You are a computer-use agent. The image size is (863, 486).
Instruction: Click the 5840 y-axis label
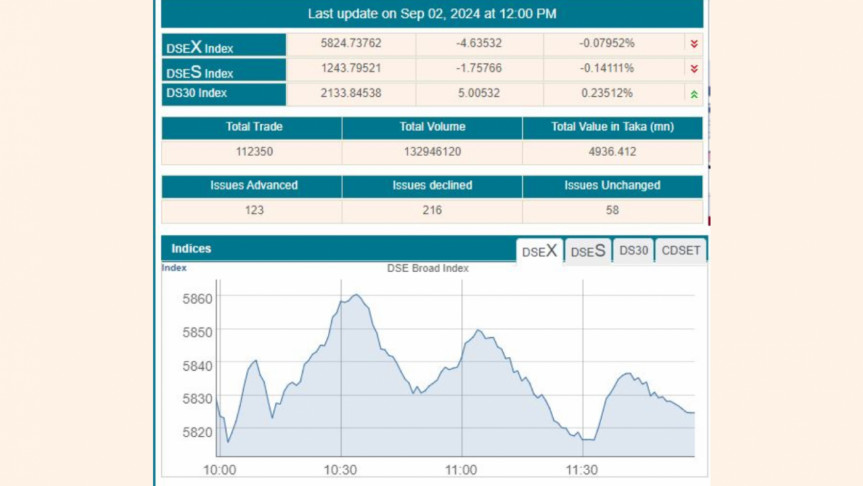coord(197,366)
